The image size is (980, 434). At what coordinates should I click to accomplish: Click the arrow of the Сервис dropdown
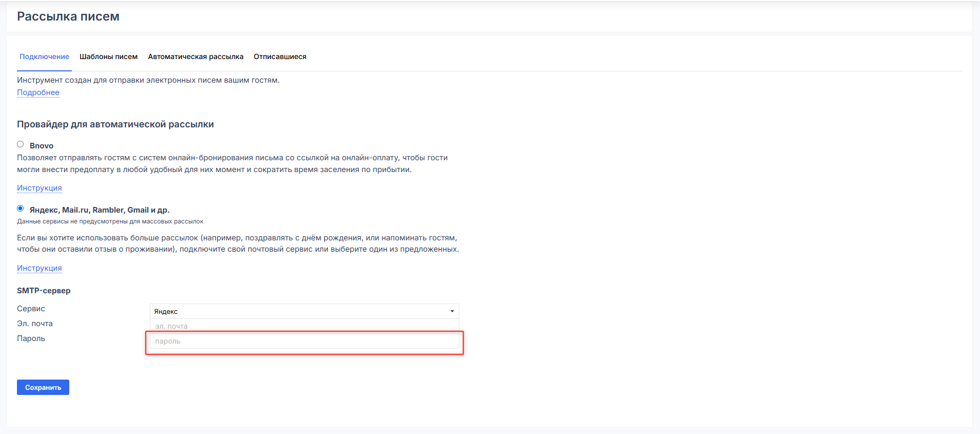(x=452, y=311)
